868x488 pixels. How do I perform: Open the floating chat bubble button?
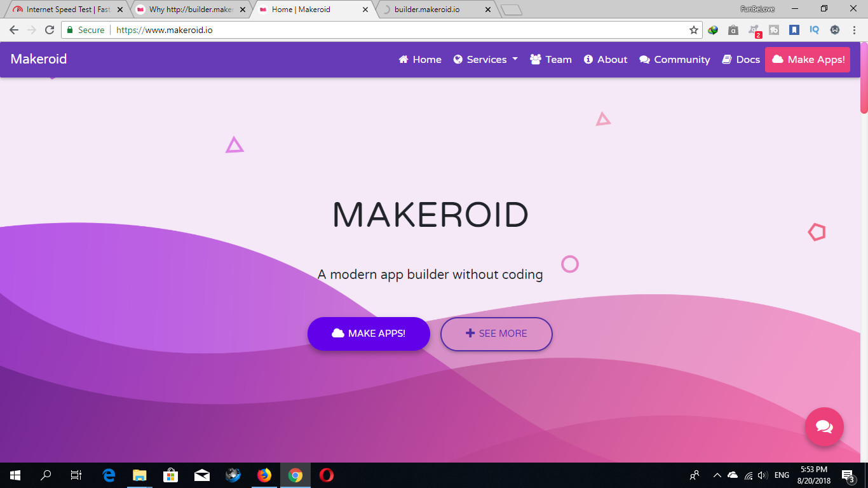tap(824, 426)
